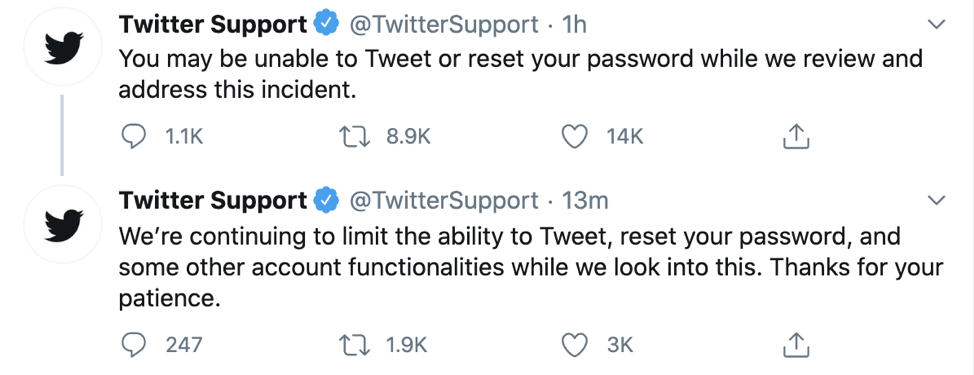Like the tweet with 3K likes
The width and height of the screenshot is (974, 375).
click(x=575, y=345)
